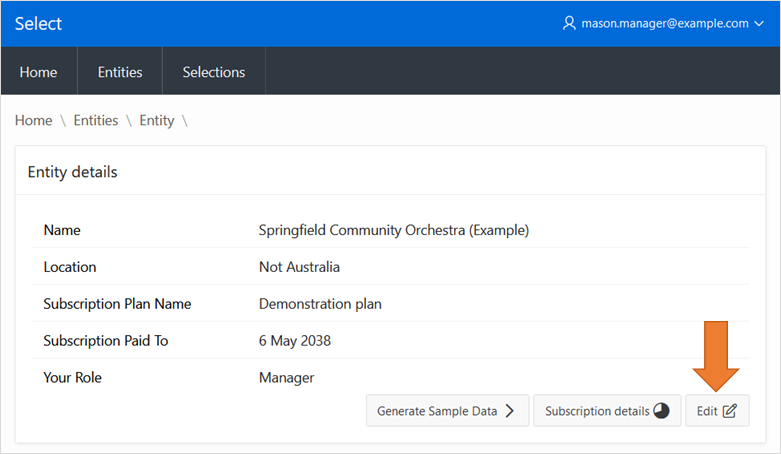This screenshot has width=781, height=454.
Task: Expand the account menu chevron
Action: point(759,23)
